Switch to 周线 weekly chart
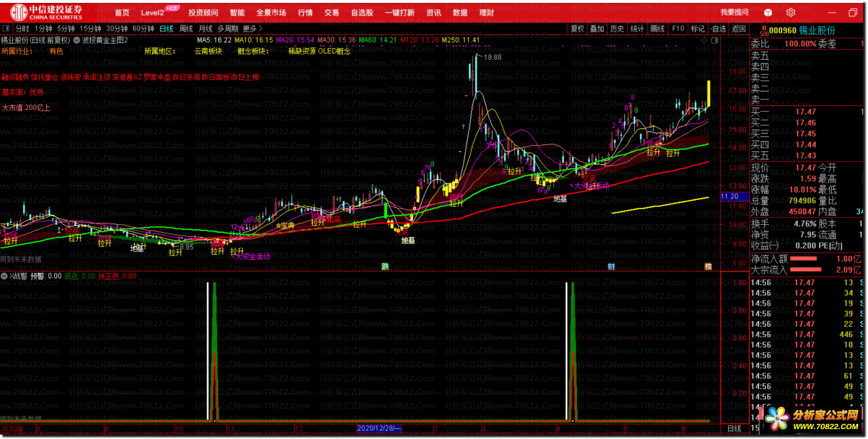This screenshot has height=439, width=868. point(186,28)
